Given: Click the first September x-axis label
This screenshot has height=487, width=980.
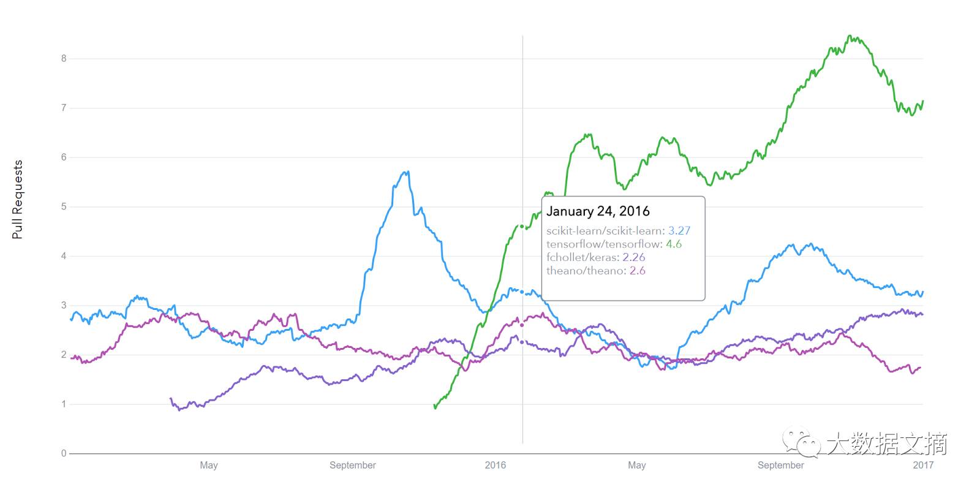Looking at the screenshot, I should (353, 465).
